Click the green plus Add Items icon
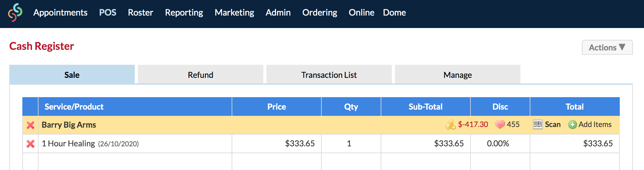The height and width of the screenshot is (170, 644). pos(573,125)
